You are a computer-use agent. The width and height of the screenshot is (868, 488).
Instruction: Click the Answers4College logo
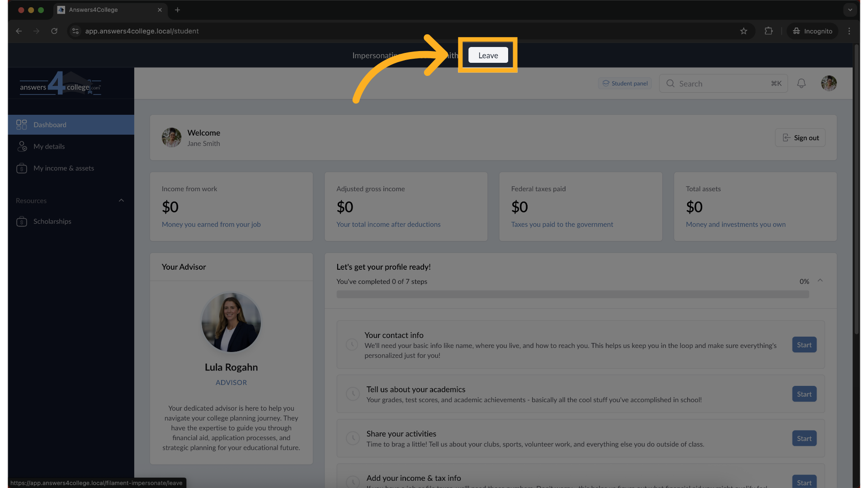tap(60, 84)
